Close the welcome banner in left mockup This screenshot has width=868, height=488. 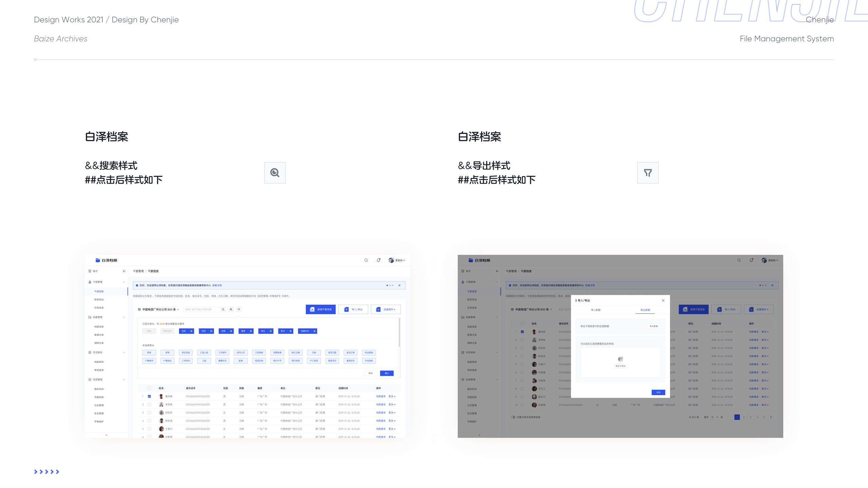(x=399, y=285)
